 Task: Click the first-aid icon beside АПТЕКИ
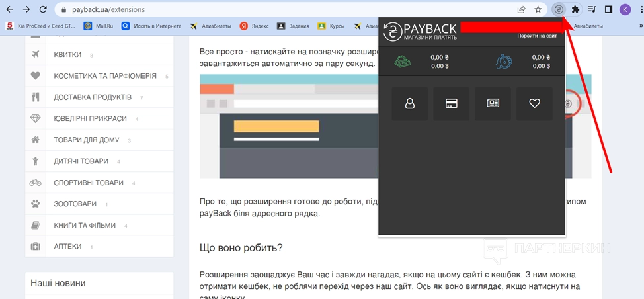(35, 247)
